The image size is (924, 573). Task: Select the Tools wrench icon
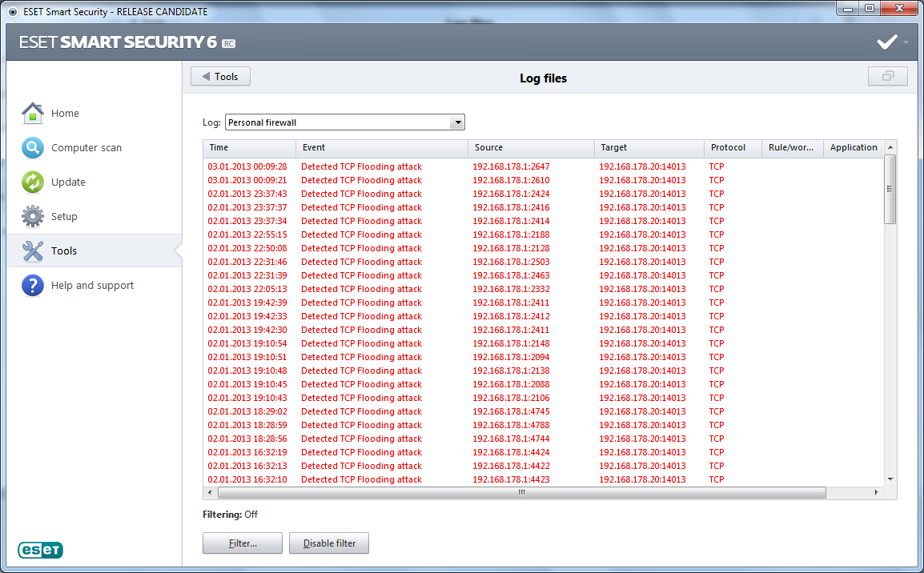[32, 251]
